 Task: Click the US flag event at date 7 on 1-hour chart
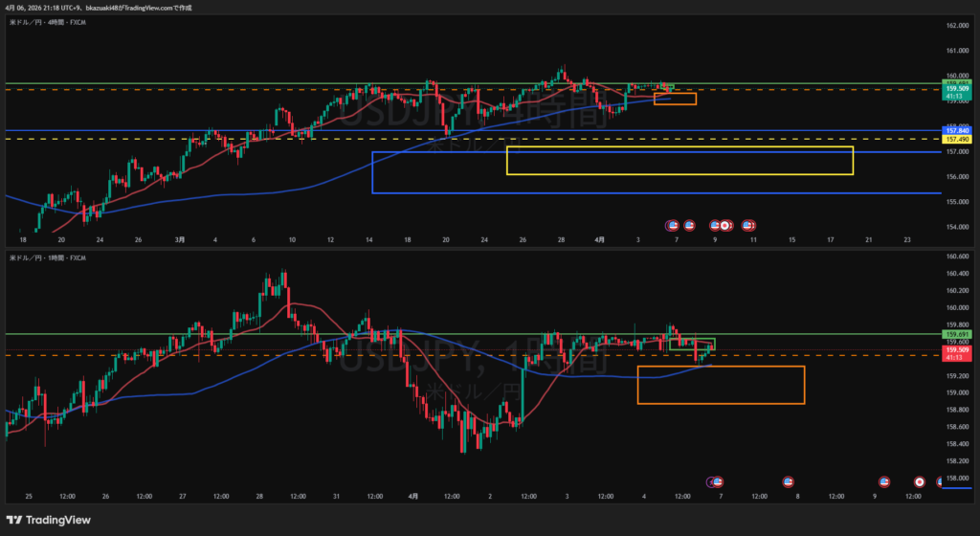[718, 481]
